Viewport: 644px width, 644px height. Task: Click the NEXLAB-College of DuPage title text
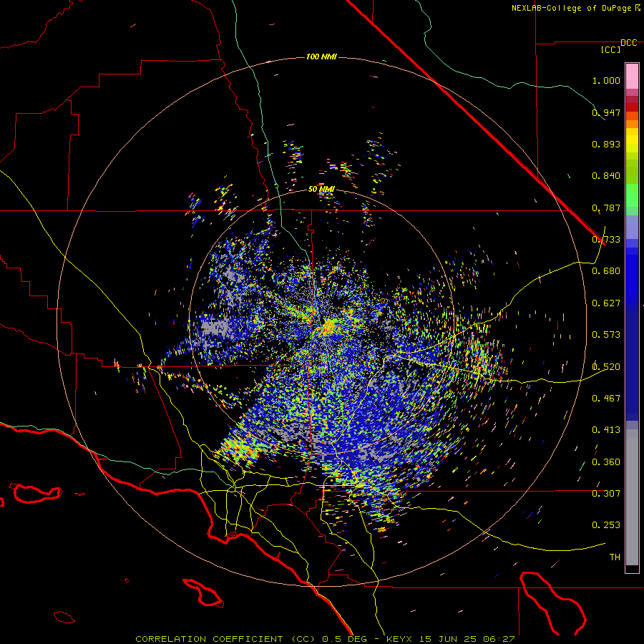coord(572,8)
